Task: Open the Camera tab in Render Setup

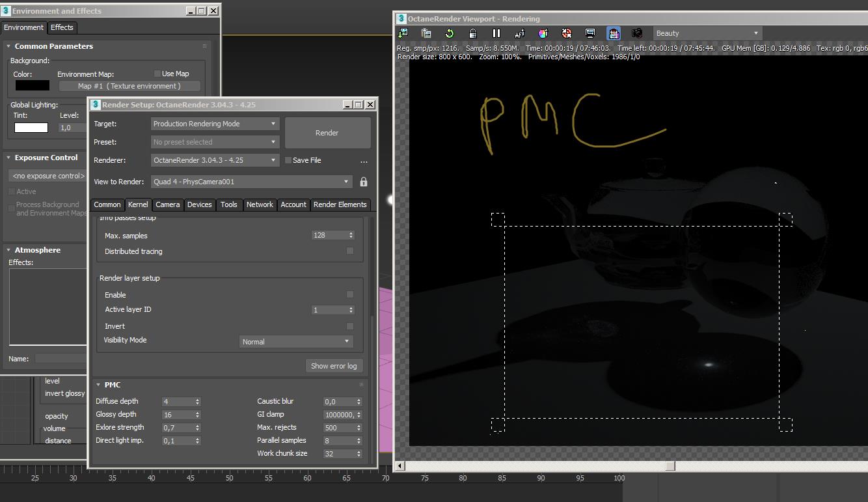Action: pos(167,204)
